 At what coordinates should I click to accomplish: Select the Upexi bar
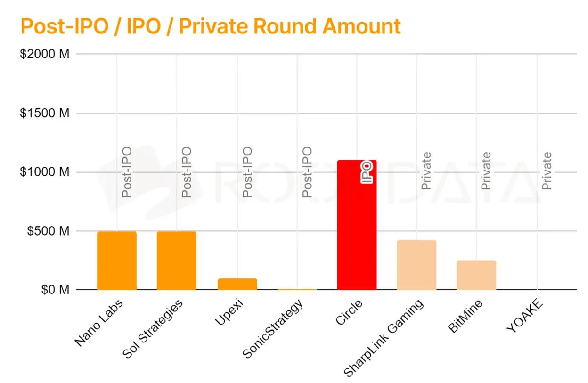[x=237, y=284]
